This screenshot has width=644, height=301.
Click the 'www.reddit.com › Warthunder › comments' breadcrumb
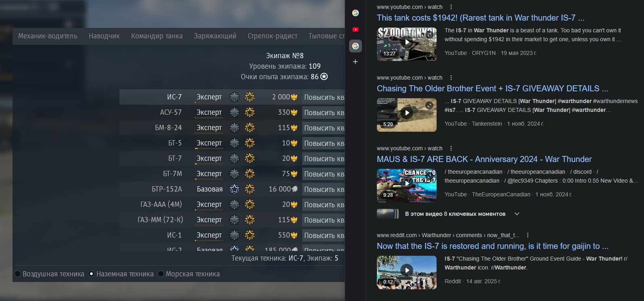pyautogui.click(x=448, y=235)
